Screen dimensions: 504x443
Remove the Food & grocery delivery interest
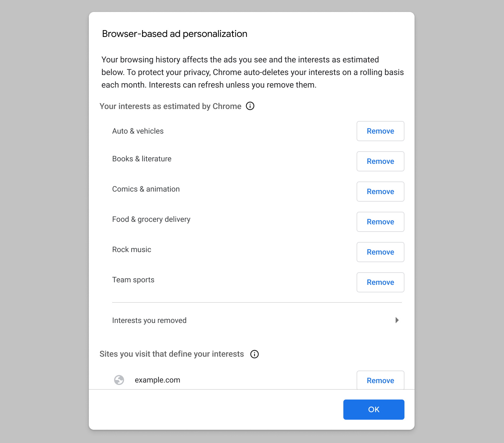(x=380, y=222)
